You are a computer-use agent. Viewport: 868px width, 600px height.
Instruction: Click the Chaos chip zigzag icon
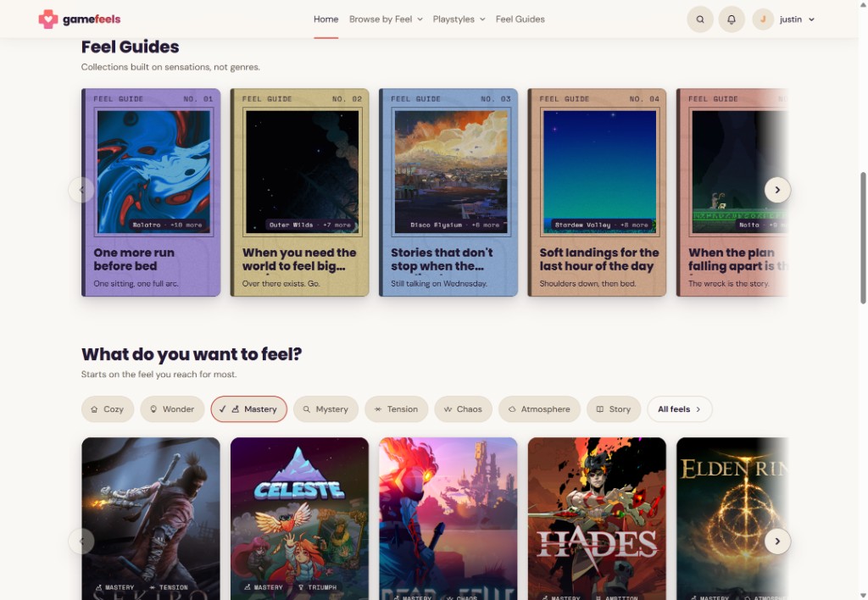pos(448,409)
